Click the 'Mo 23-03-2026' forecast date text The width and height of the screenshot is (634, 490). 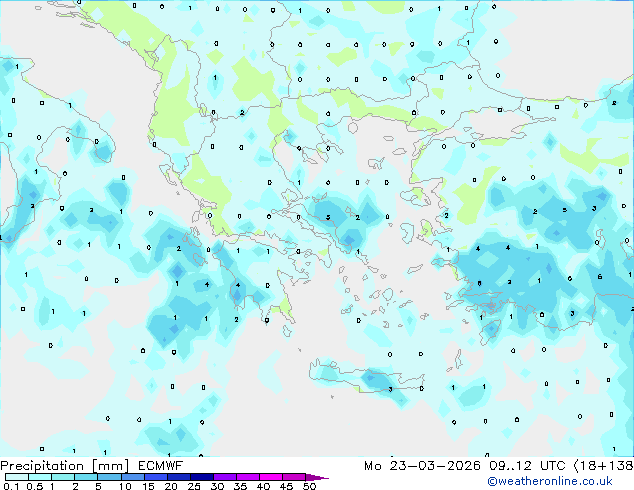click(422, 466)
